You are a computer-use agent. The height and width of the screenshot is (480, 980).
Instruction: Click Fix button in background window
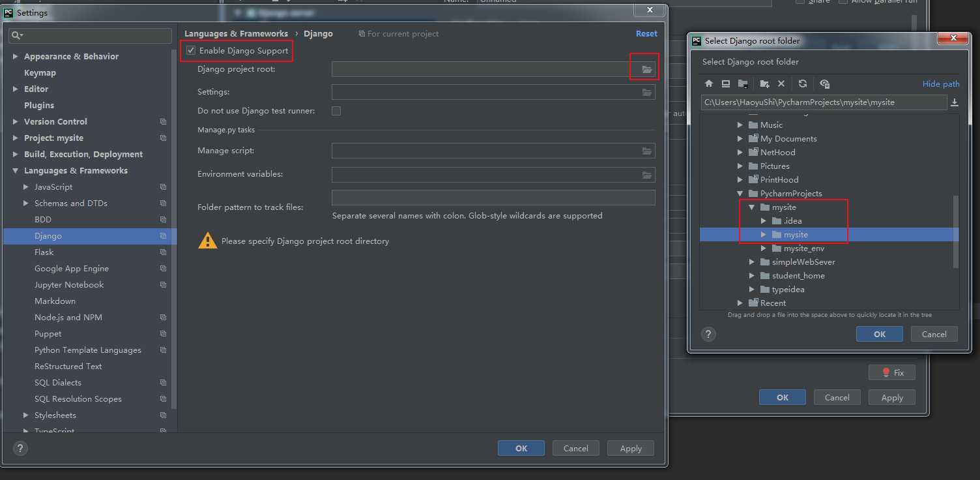(892, 372)
